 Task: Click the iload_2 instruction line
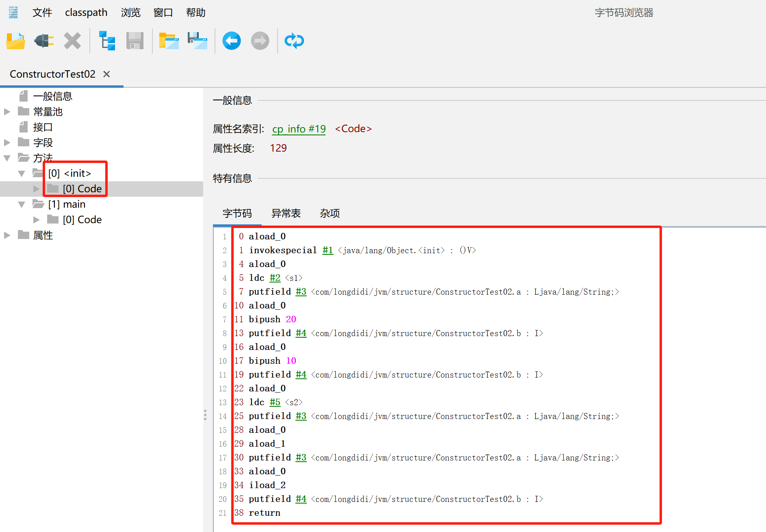tap(267, 485)
